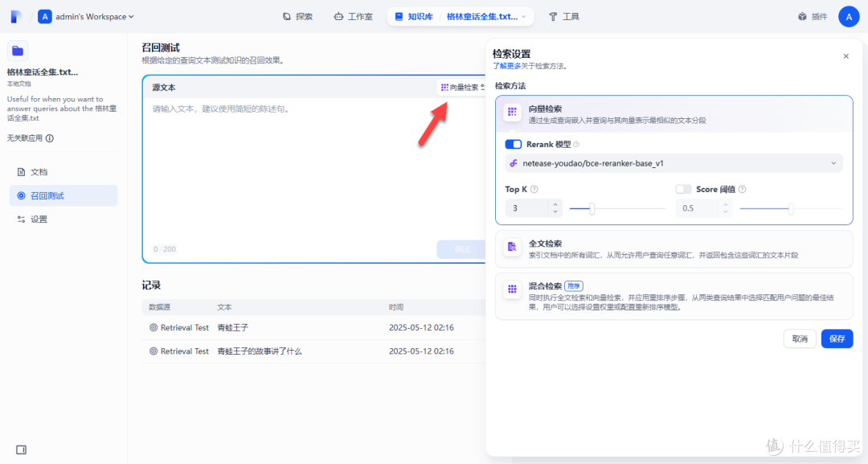Open the 青蛙王子 retrieval record

(x=313, y=328)
